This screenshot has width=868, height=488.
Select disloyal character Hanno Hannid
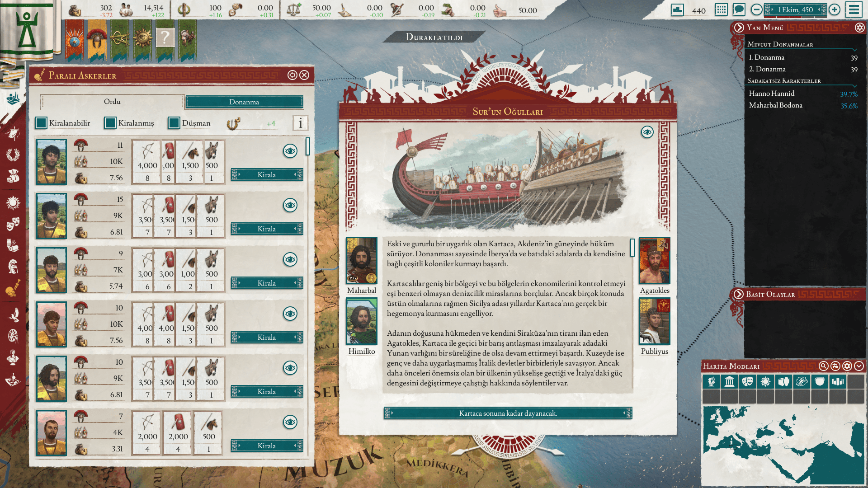point(803,94)
